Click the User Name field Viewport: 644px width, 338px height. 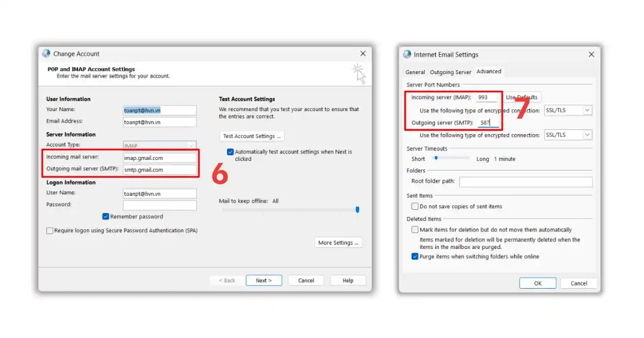pyautogui.click(x=159, y=194)
